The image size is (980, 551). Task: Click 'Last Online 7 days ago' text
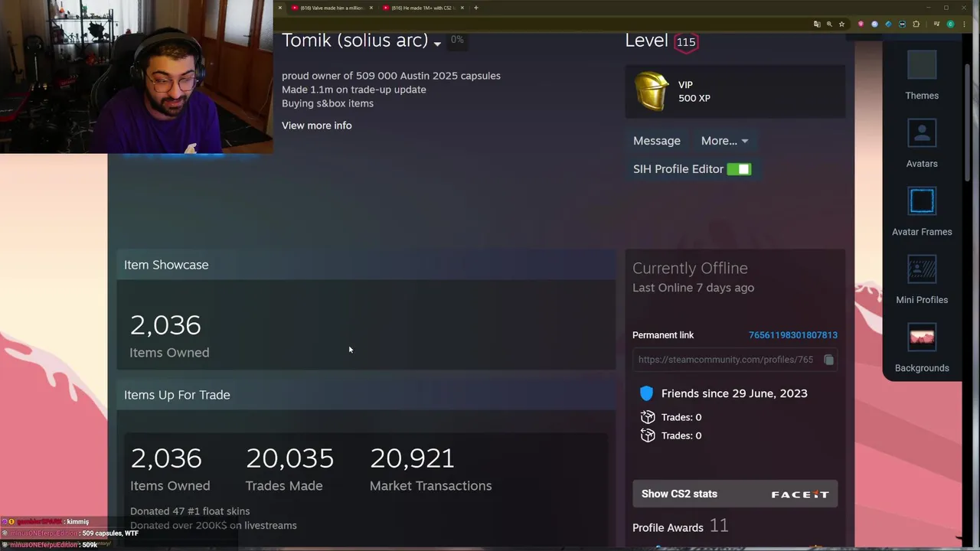point(693,288)
